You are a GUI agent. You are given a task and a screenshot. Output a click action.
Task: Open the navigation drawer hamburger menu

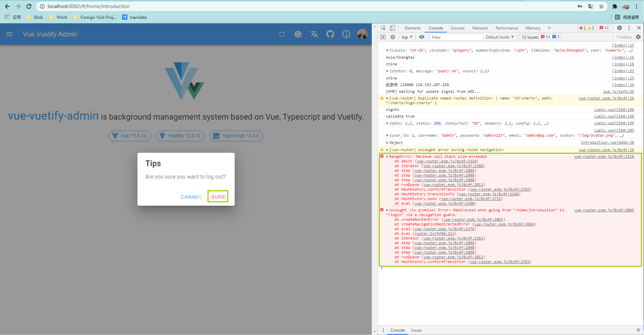pyautogui.click(x=9, y=34)
